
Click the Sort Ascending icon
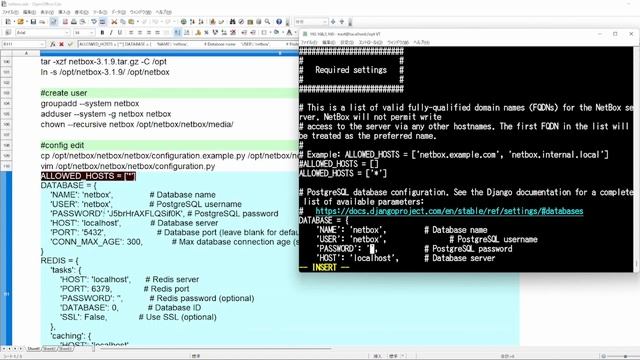pos(192,22)
